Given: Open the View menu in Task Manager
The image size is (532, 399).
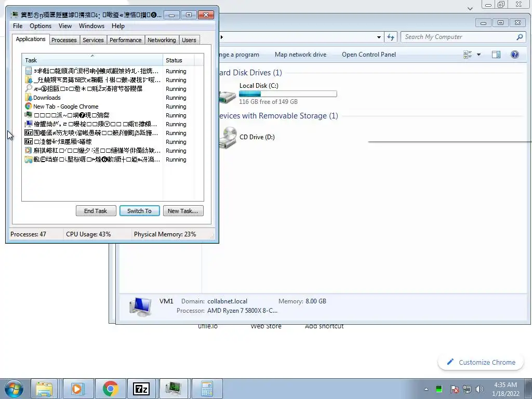Looking at the screenshot, I should point(65,26).
